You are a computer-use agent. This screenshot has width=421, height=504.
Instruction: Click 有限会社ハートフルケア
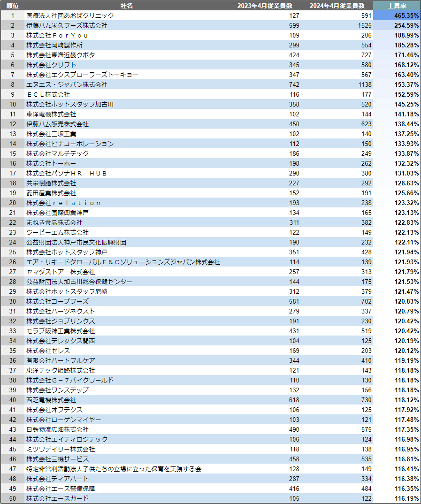pos(61,361)
